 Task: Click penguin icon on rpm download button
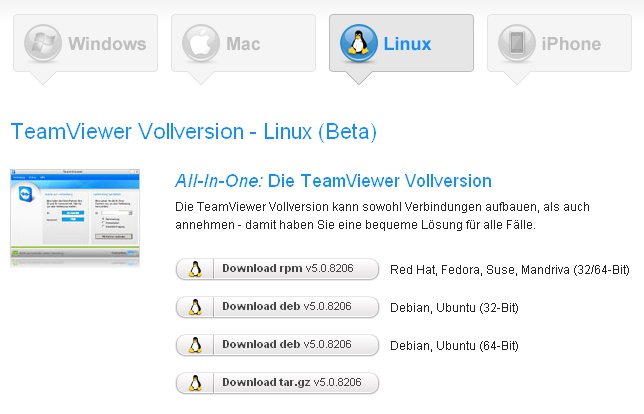click(x=196, y=269)
